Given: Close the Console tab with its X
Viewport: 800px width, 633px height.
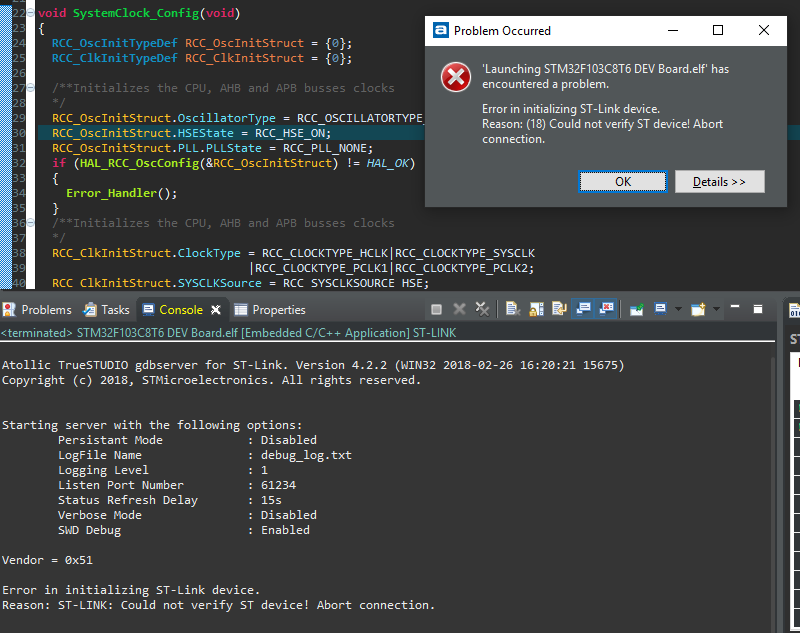Looking at the screenshot, I should coord(216,310).
